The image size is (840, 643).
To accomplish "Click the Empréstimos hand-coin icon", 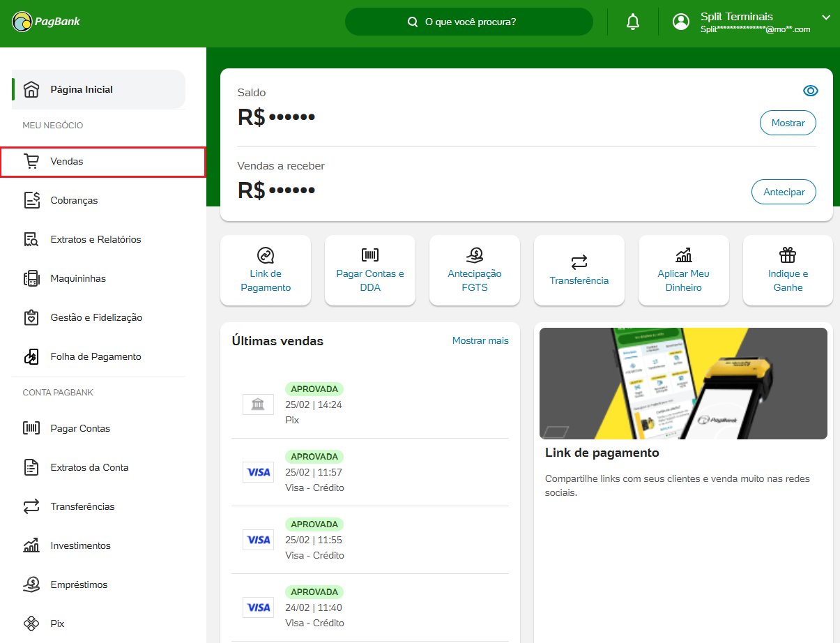I will tap(31, 584).
